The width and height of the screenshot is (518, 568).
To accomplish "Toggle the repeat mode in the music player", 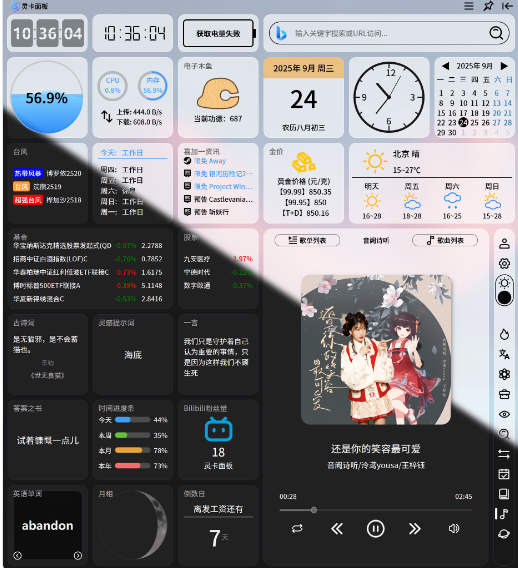I will click(297, 529).
